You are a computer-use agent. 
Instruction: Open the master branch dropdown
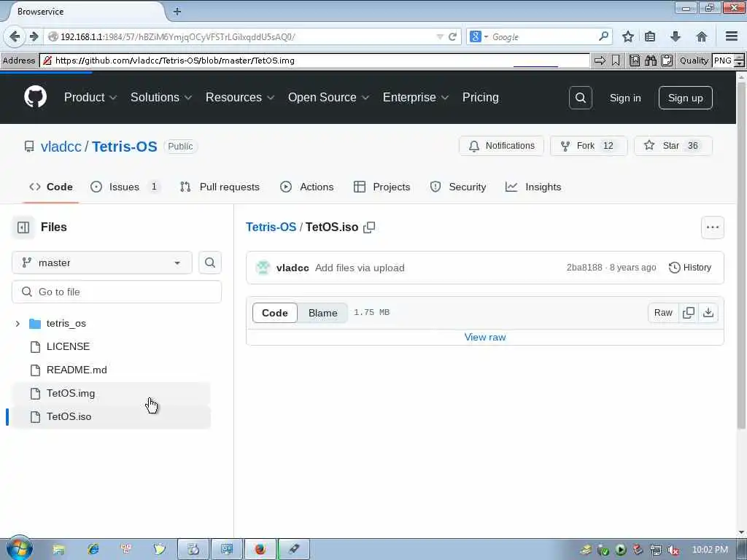[102, 262]
